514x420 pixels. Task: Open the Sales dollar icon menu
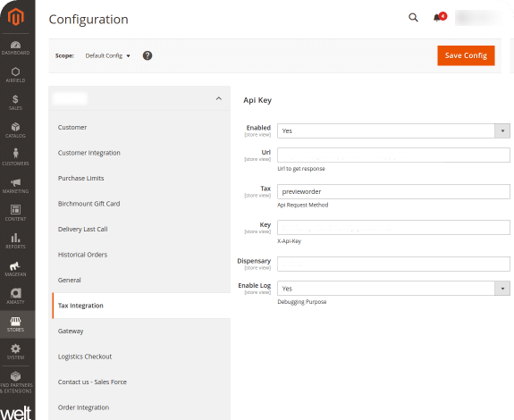coord(15,103)
